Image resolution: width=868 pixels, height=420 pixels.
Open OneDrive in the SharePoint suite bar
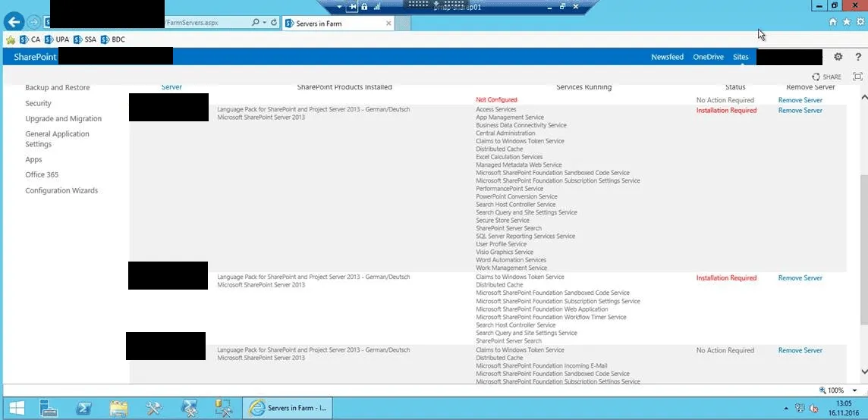pos(708,57)
